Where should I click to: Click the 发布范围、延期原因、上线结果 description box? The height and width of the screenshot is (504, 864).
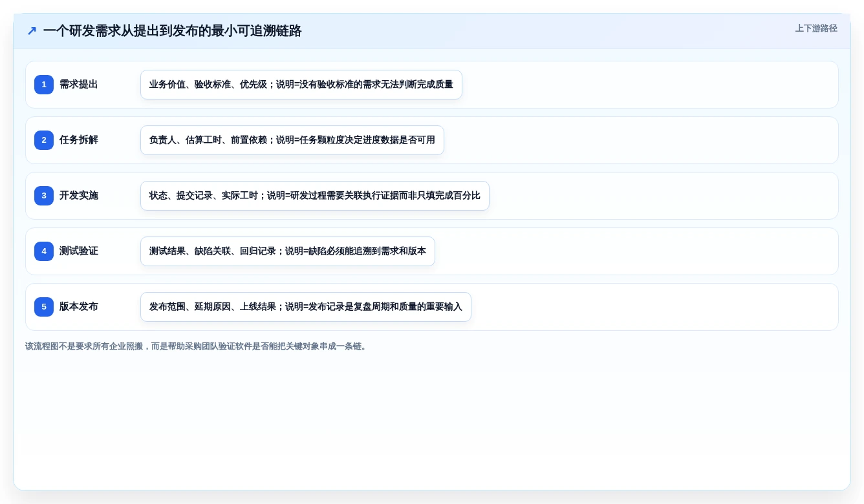(306, 307)
